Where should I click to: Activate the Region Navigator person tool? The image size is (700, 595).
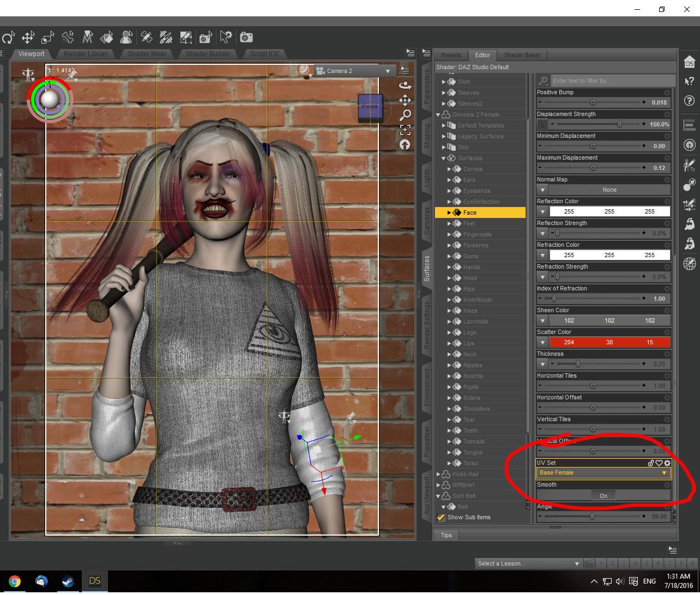tap(126, 38)
